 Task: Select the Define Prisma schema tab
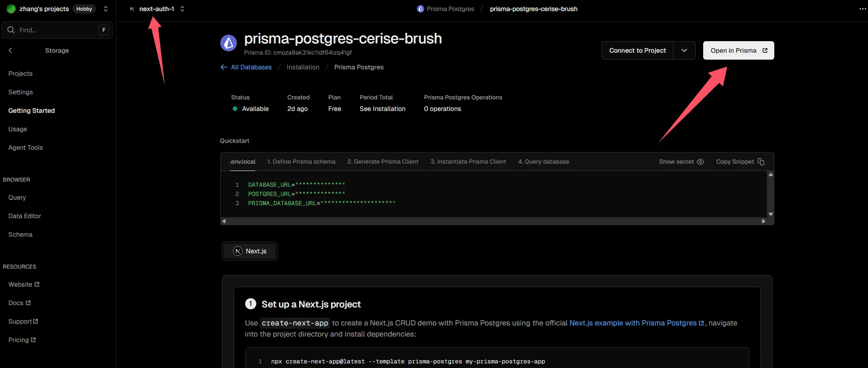[301, 162]
